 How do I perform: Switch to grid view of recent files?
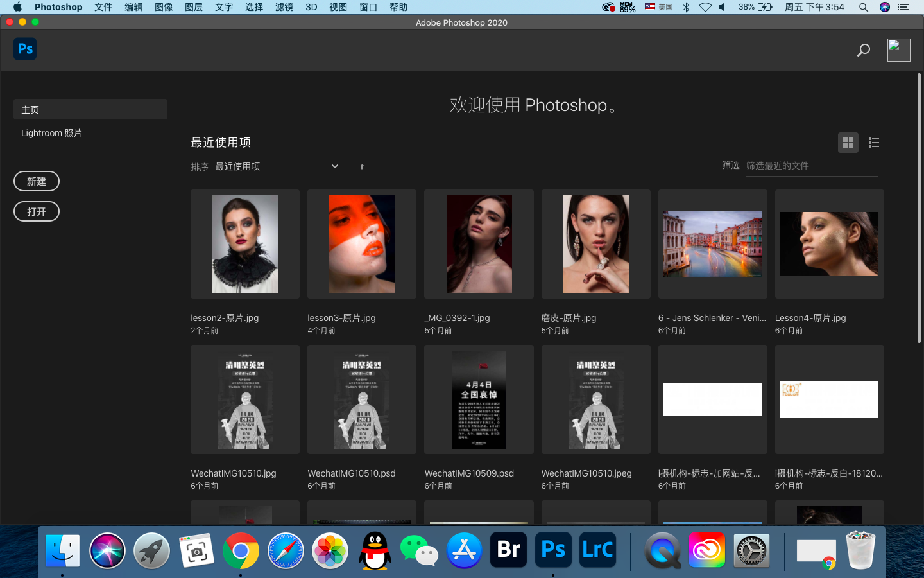tap(848, 143)
